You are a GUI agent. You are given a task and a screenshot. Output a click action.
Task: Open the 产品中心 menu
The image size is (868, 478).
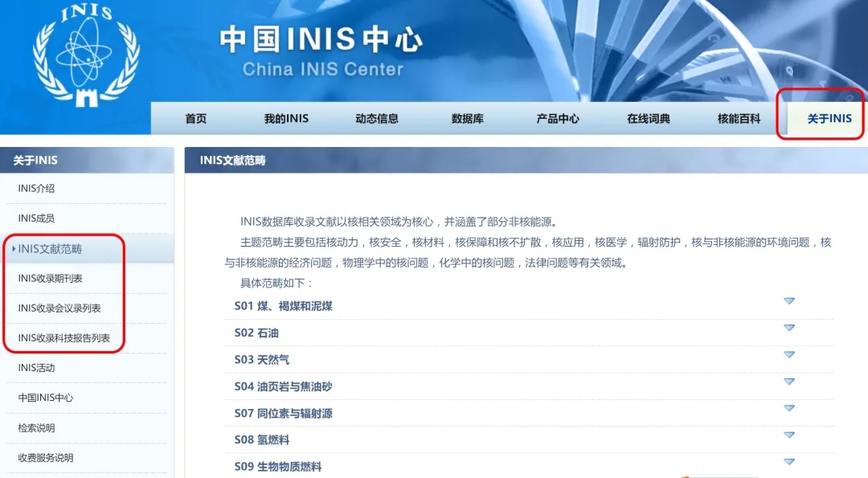[x=558, y=118]
